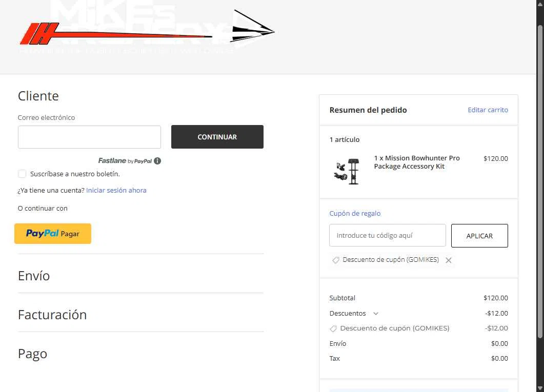Click the Descuentos -$12.00 amount
Screen dimensions: 544x392
coord(496,313)
